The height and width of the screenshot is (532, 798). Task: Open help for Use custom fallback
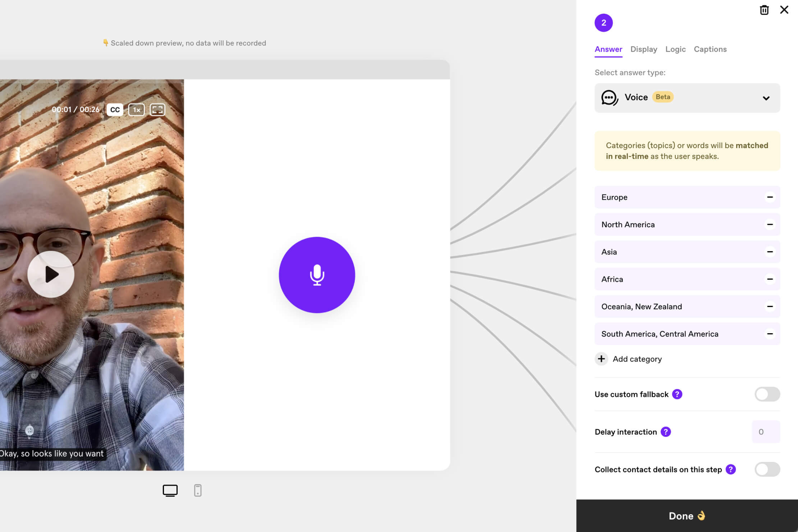677,394
